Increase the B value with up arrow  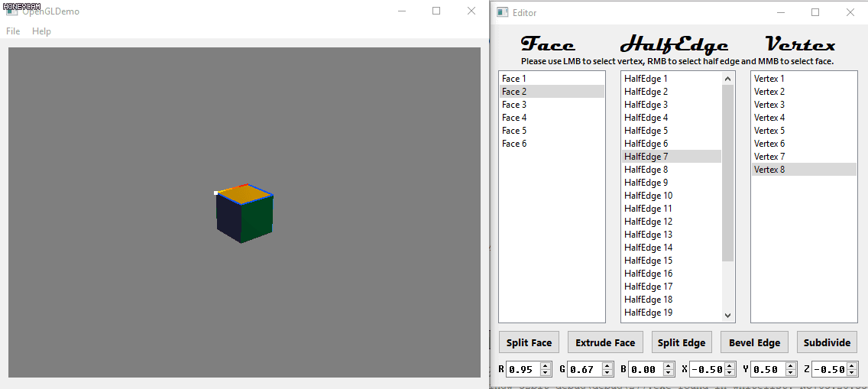click(x=669, y=366)
